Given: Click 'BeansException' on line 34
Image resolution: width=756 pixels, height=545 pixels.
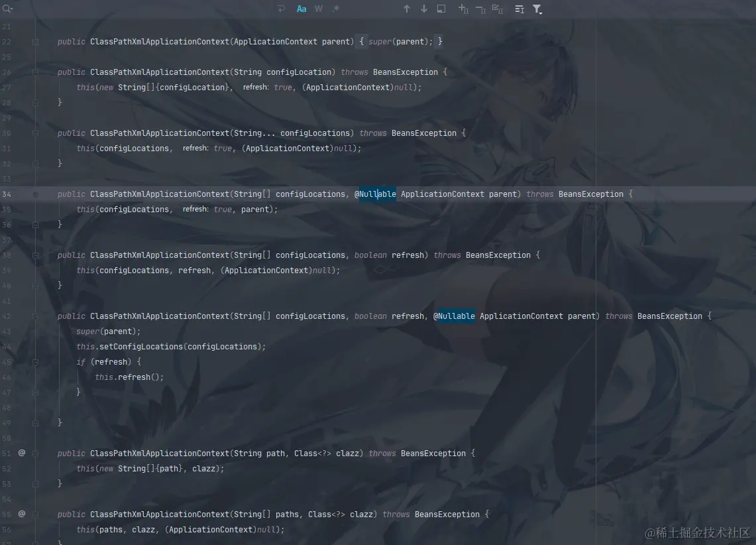Looking at the screenshot, I should (x=590, y=194).
